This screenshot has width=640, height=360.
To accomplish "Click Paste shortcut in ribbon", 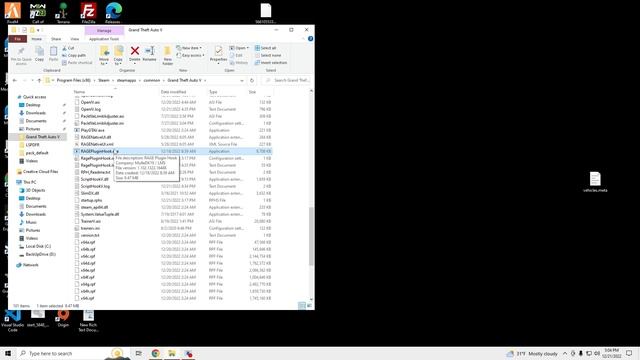I will (77, 63).
